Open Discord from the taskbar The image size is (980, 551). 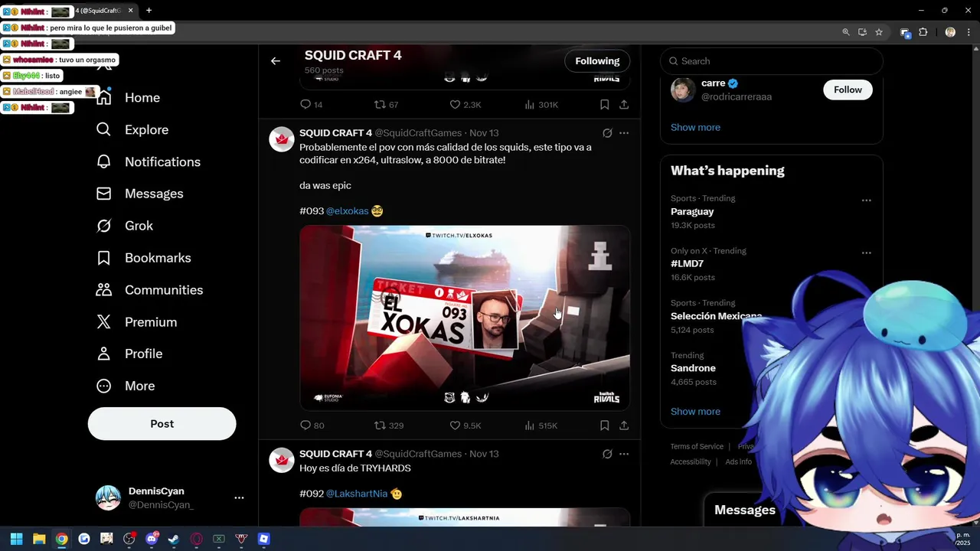tap(152, 539)
